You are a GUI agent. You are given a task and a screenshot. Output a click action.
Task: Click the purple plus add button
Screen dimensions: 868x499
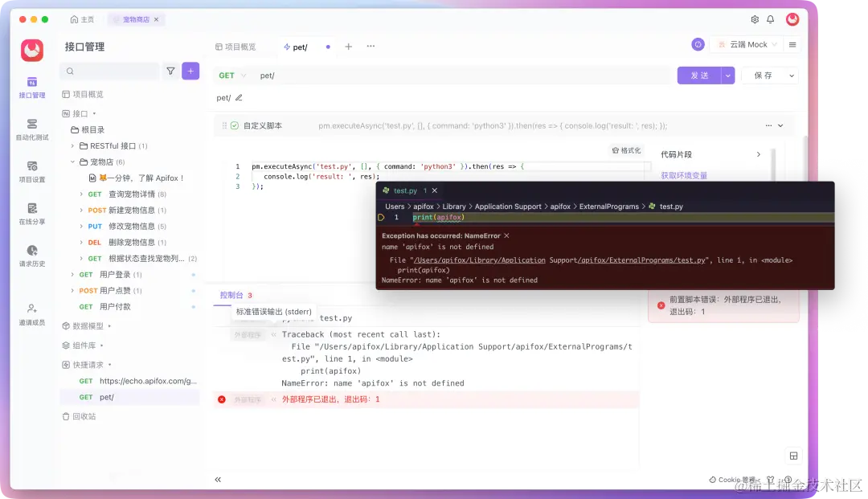[190, 71]
